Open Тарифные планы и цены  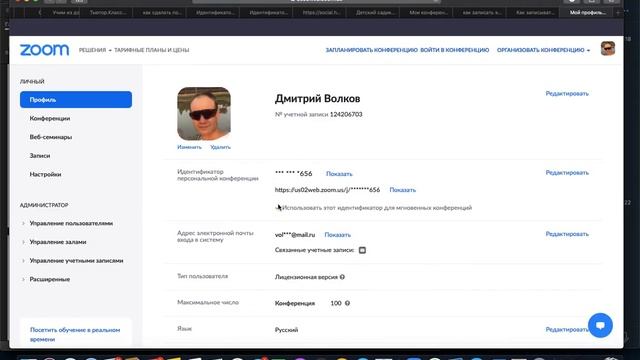[151, 50]
